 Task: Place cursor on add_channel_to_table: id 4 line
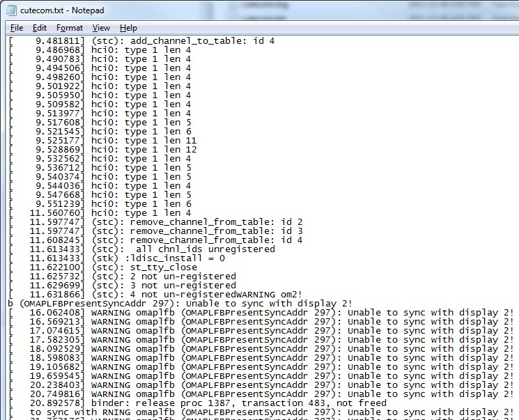pyautogui.click(x=183, y=41)
